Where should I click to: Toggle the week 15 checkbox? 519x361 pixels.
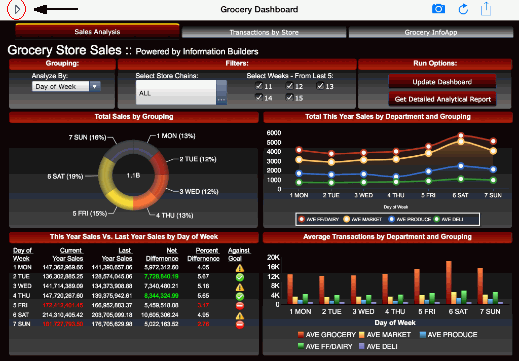(x=289, y=97)
